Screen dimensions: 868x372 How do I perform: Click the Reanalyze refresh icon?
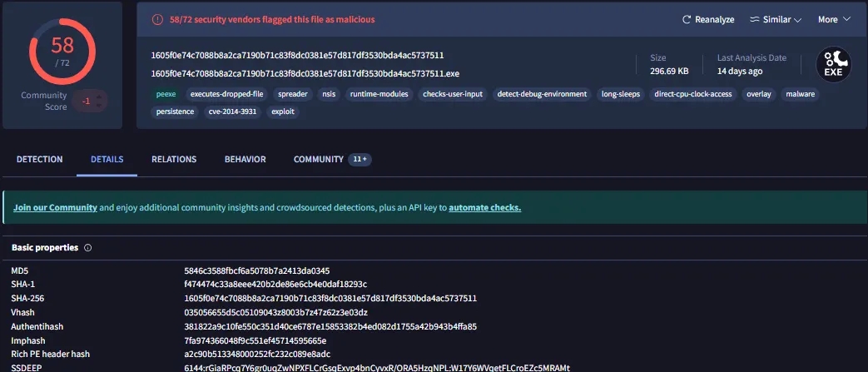(x=687, y=19)
